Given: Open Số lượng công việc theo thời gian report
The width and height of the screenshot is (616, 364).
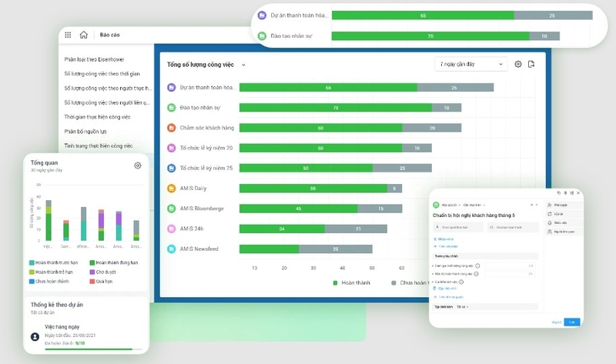Looking at the screenshot, I should pos(102,74).
